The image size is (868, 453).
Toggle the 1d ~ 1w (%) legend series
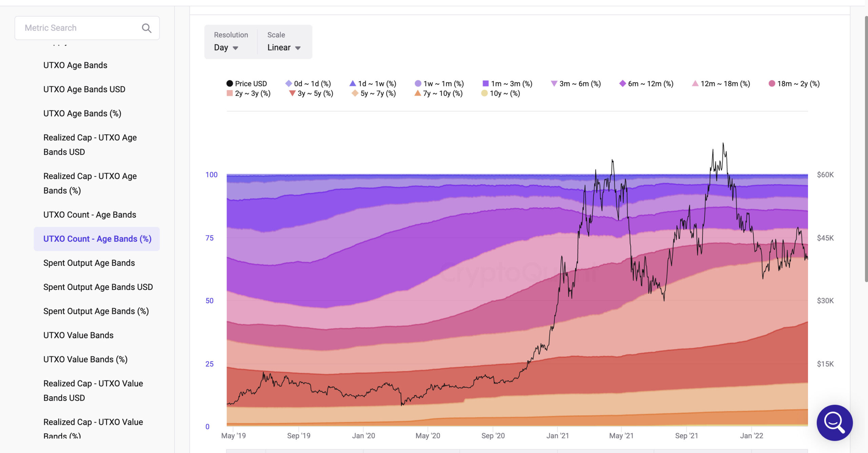pyautogui.click(x=373, y=83)
